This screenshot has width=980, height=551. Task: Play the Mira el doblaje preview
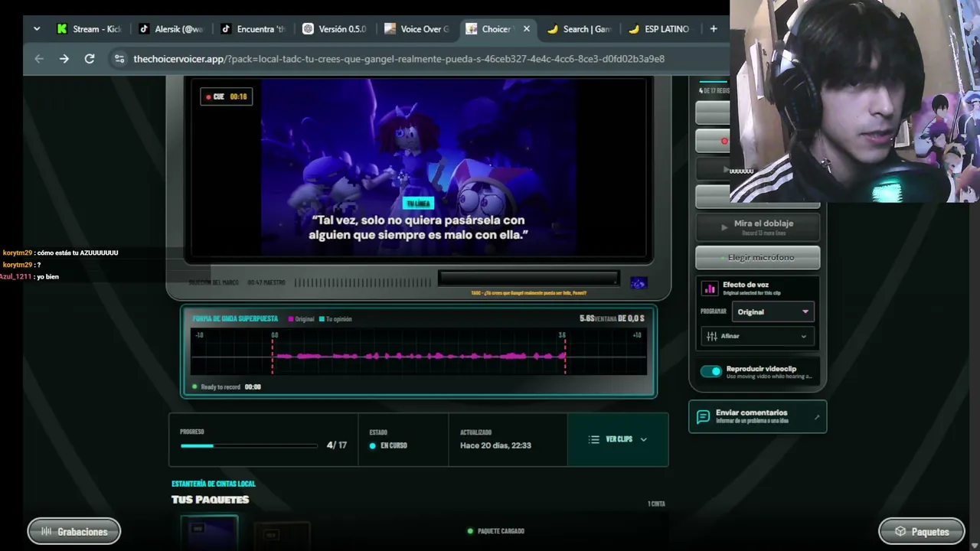(x=757, y=227)
